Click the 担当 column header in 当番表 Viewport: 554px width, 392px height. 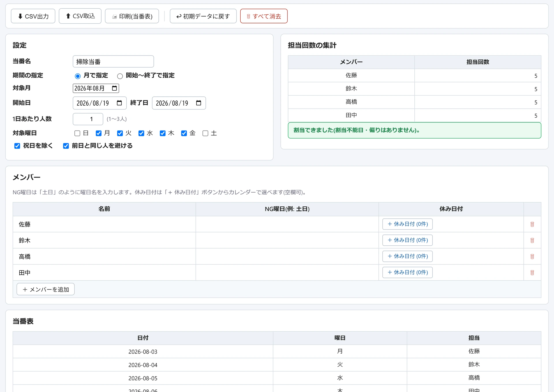[474, 338]
